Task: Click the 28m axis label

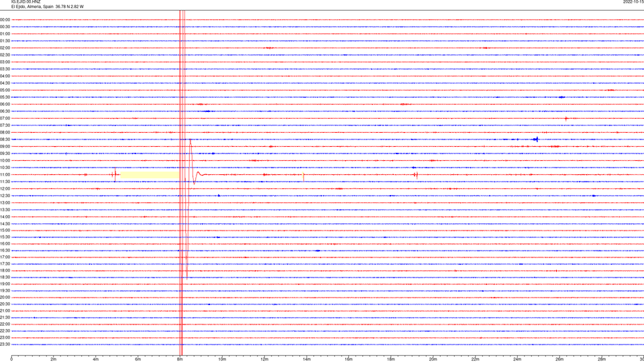Action: pyautogui.click(x=602, y=359)
